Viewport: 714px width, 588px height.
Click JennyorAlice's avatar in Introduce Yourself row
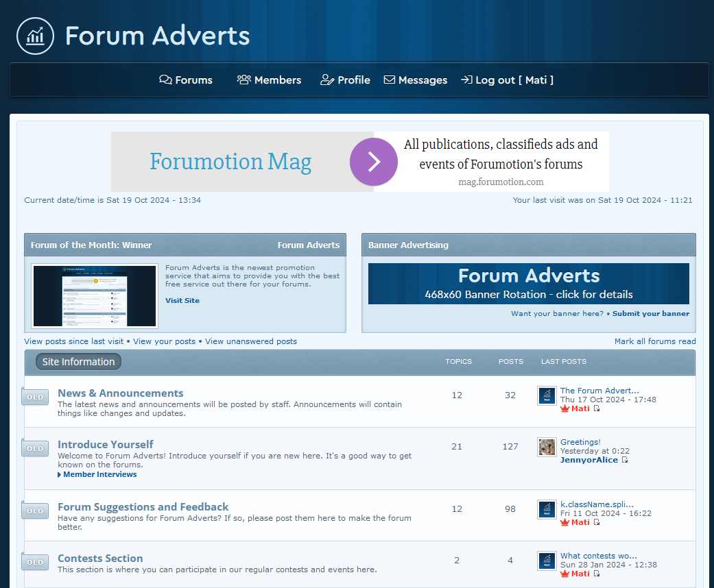click(547, 448)
